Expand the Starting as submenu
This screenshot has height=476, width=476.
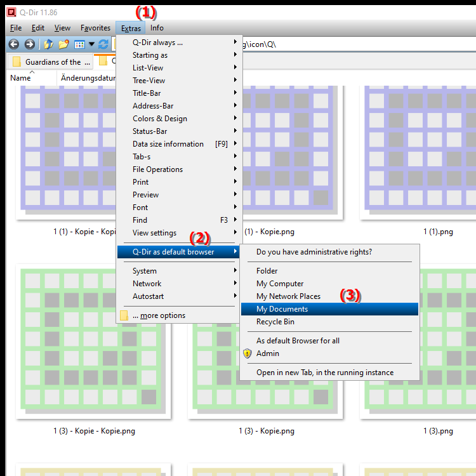[x=179, y=55]
